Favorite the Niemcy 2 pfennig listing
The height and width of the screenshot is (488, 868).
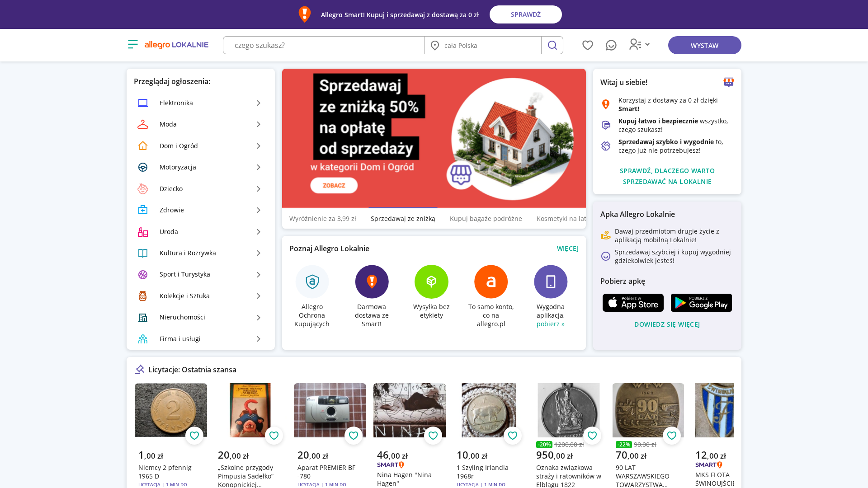194,436
